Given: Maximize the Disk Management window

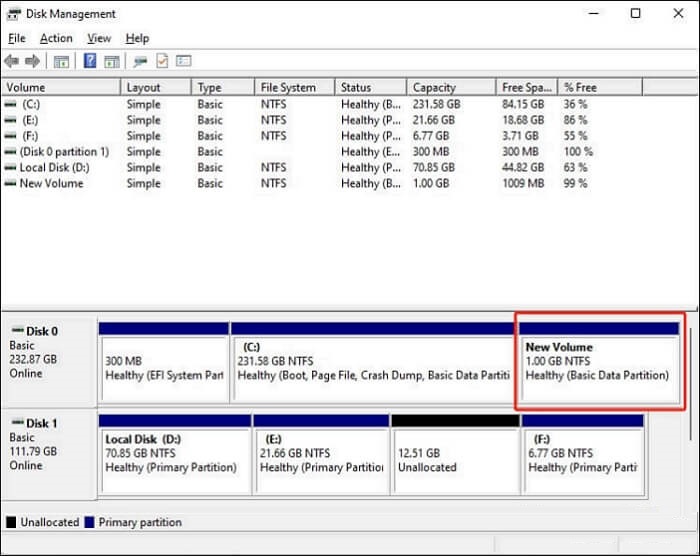Looking at the screenshot, I should click(635, 13).
